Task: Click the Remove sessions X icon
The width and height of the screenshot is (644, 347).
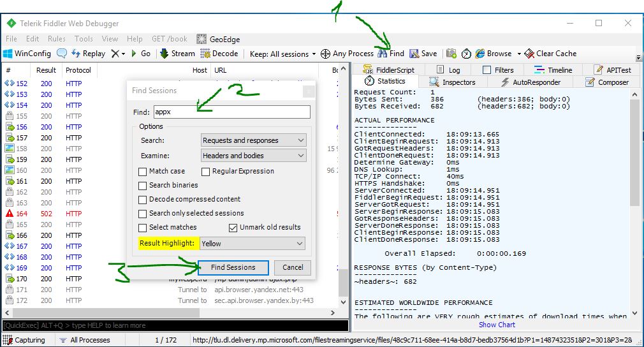Action: tap(115, 54)
